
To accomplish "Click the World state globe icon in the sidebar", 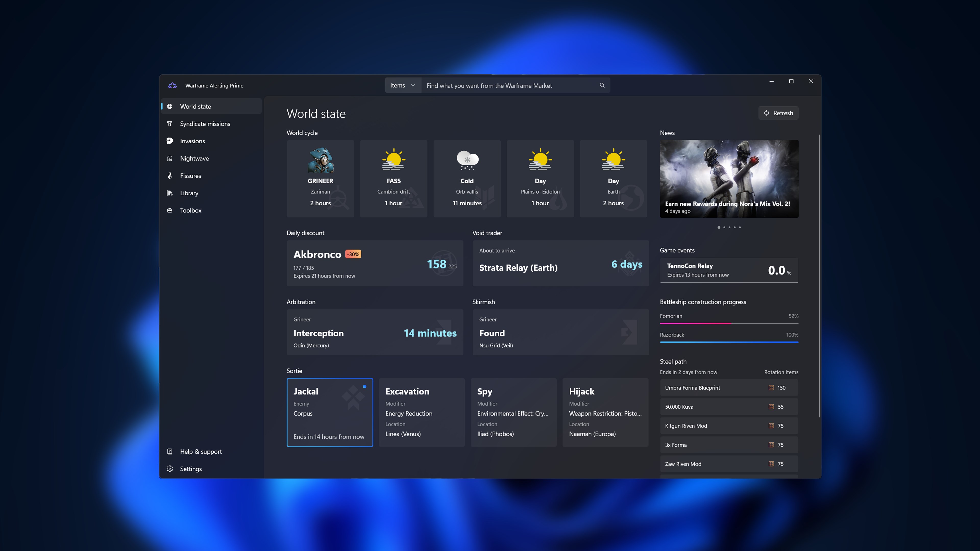I will [x=170, y=106].
